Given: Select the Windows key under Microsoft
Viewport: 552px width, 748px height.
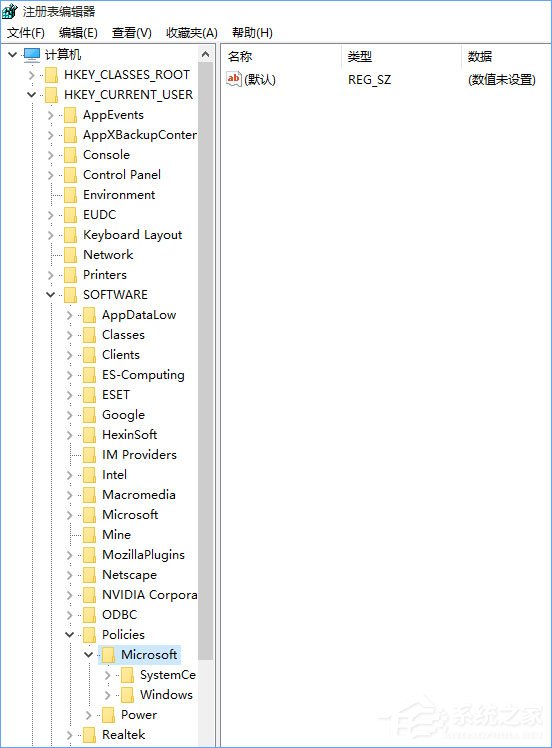Looking at the screenshot, I should (167, 695).
